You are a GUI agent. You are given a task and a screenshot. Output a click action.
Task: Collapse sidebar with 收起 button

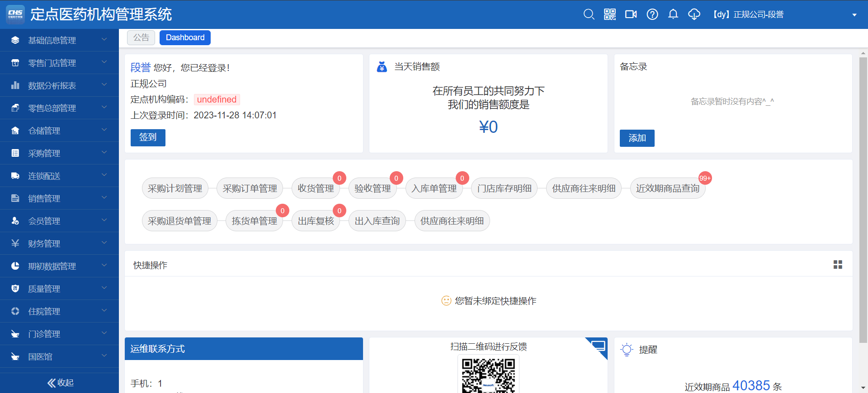60,383
